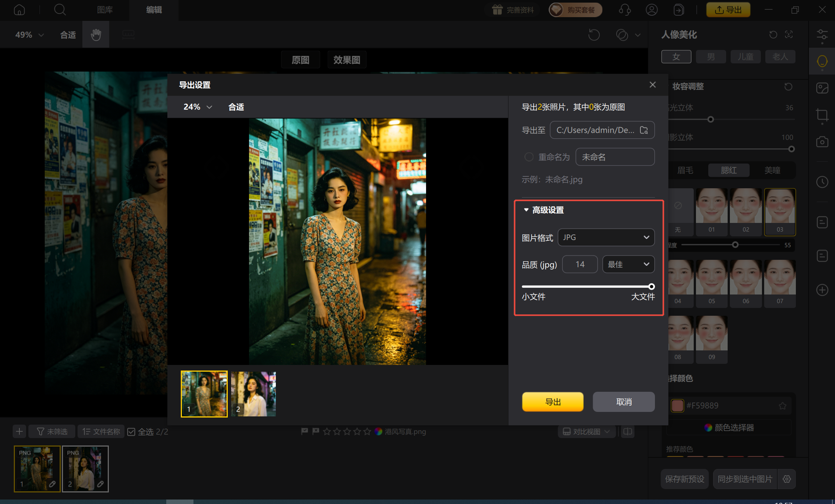The width and height of the screenshot is (835, 504).
Task: Toggle the select all 2/2 checkbox
Action: [x=131, y=432]
